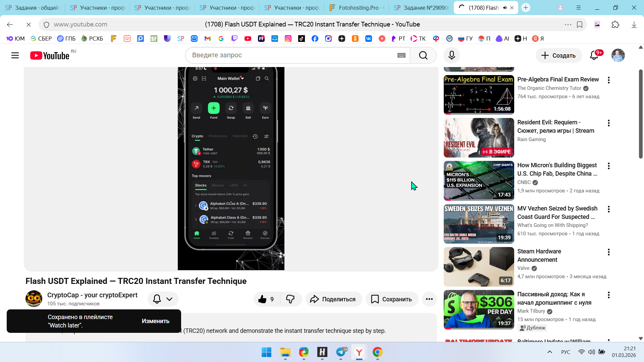Image resolution: width=644 pixels, height=362 pixels.
Task: Open the YouTube notifications bell
Action: pos(594,55)
